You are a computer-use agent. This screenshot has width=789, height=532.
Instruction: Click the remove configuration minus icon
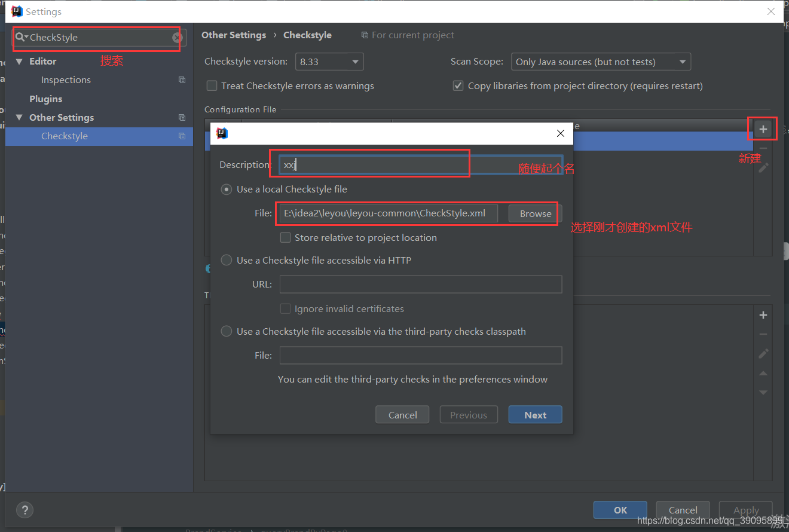[x=763, y=148]
